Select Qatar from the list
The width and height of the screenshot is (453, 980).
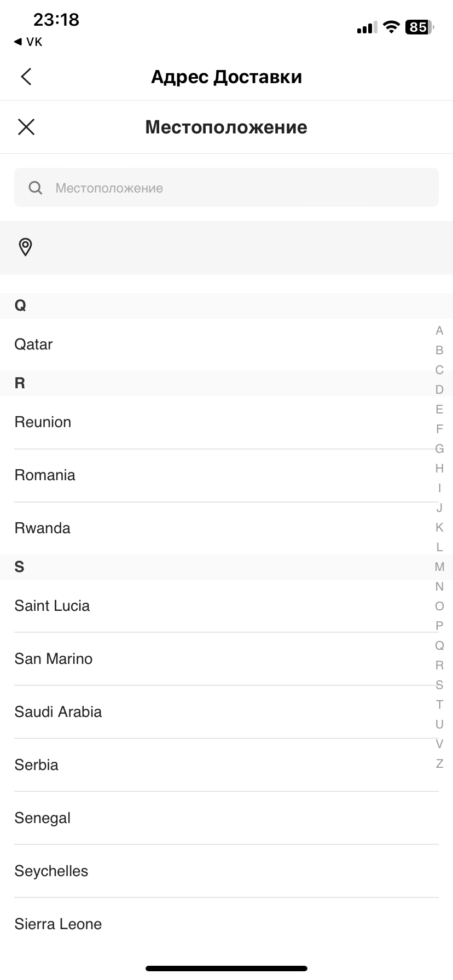[x=34, y=345]
